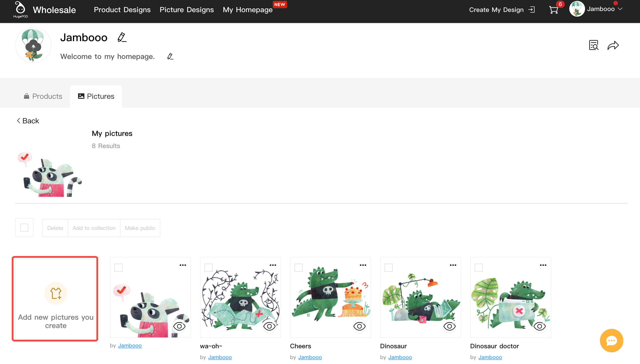
Task: Toggle the select-all checkbox above picture grid
Action: tap(25, 227)
